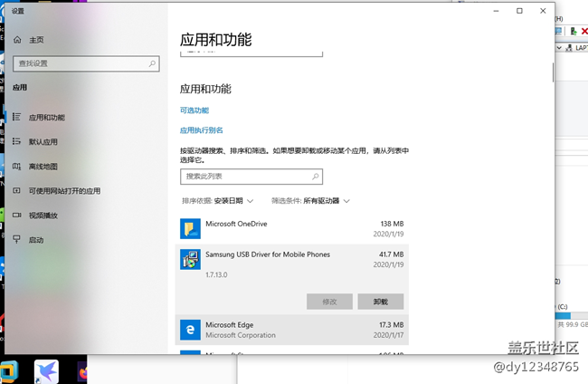Image resolution: width=588 pixels, height=384 pixels.
Task: Click the green arrow icon in background toolbar
Action: (x=573, y=31)
